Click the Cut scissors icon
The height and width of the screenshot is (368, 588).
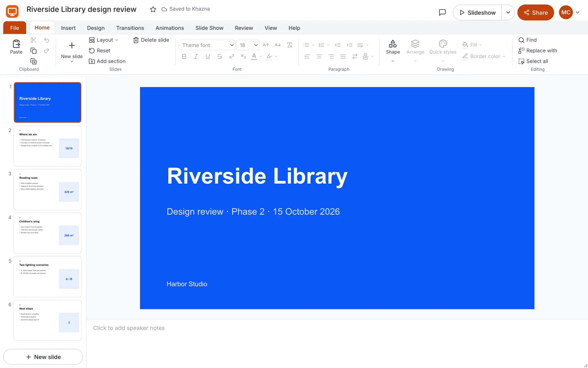[x=33, y=40]
